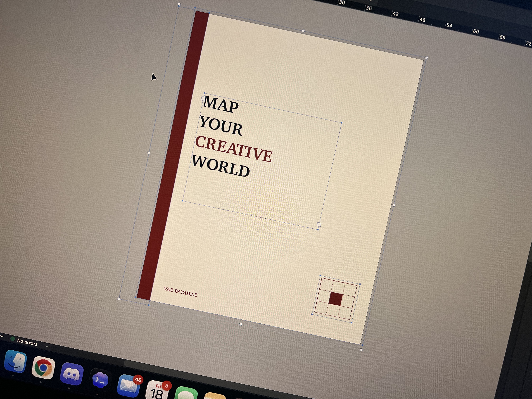Click the word 'YOUR' in the title

pos(221,125)
